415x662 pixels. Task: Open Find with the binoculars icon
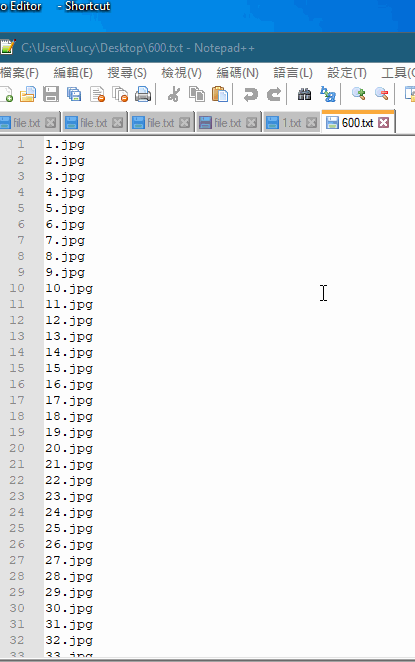click(x=304, y=94)
